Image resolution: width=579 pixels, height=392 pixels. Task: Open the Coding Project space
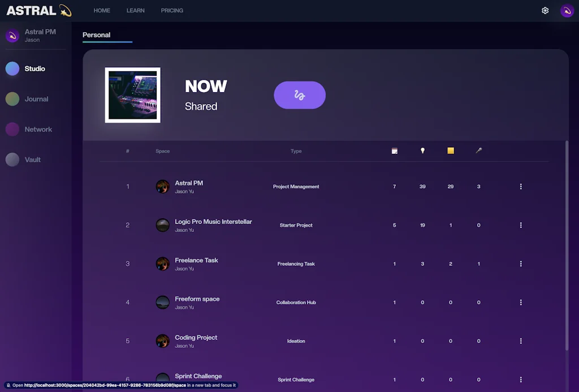(x=196, y=338)
